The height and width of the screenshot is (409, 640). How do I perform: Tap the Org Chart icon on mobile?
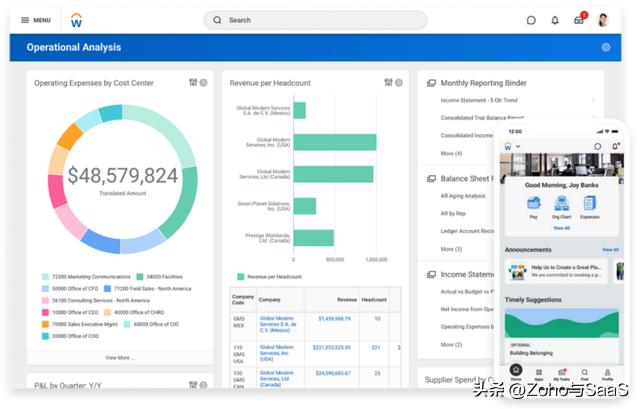click(x=562, y=204)
